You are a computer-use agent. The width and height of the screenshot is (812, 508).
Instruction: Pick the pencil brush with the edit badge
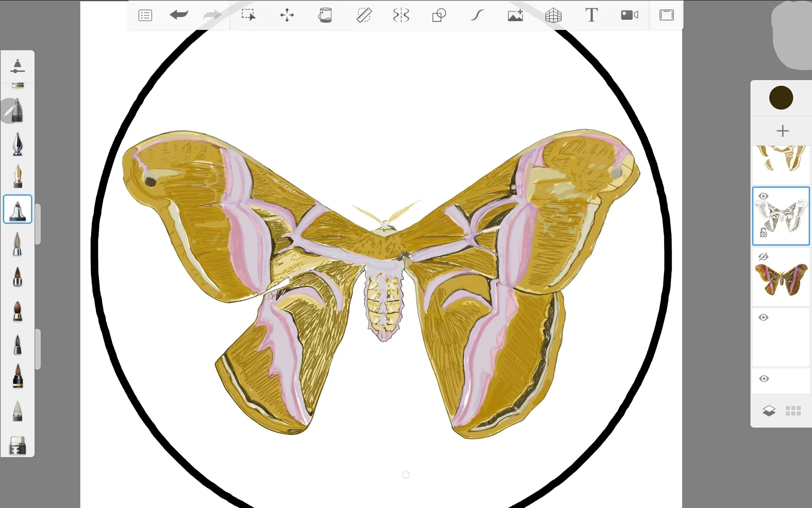tap(16, 111)
